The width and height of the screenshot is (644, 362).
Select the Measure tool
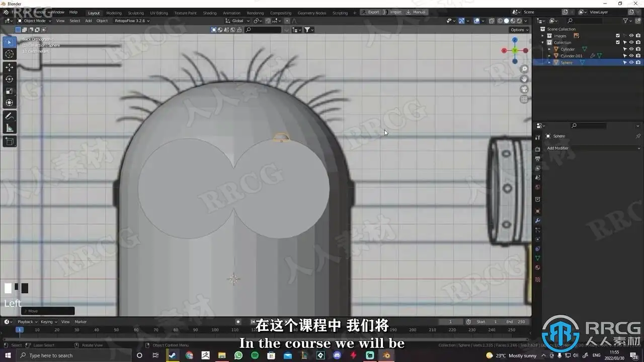(9, 128)
